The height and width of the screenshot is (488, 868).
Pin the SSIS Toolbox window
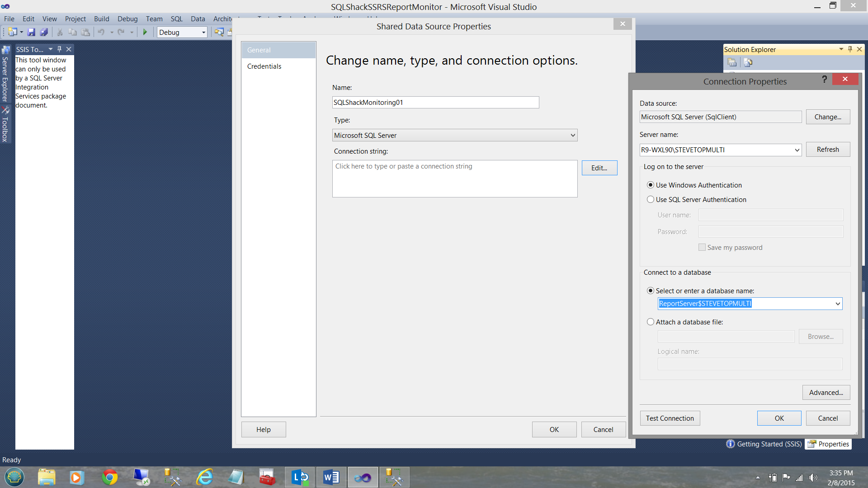(x=59, y=49)
